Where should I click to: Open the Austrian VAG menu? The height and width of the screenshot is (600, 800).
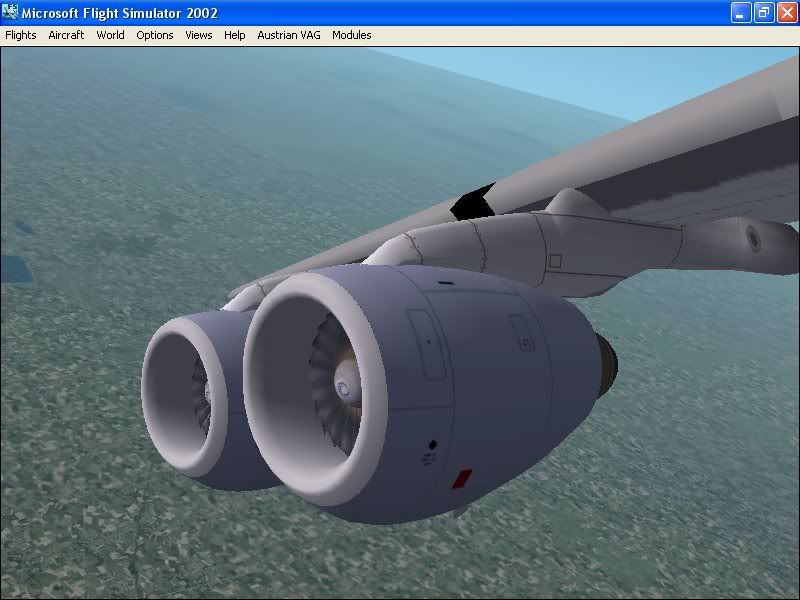[289, 35]
